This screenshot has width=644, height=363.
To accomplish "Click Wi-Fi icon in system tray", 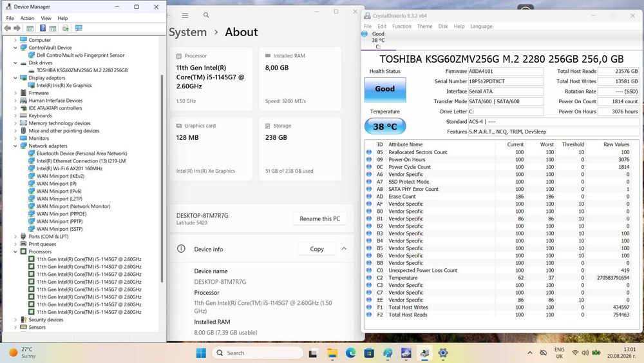I will point(575,353).
